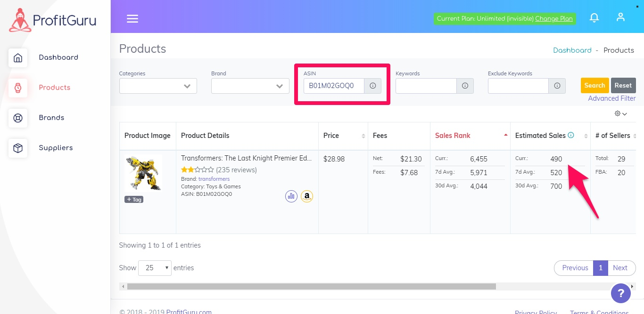Screen dimensions: 644x314
Task: Open the user profile icon
Action: click(620, 17)
